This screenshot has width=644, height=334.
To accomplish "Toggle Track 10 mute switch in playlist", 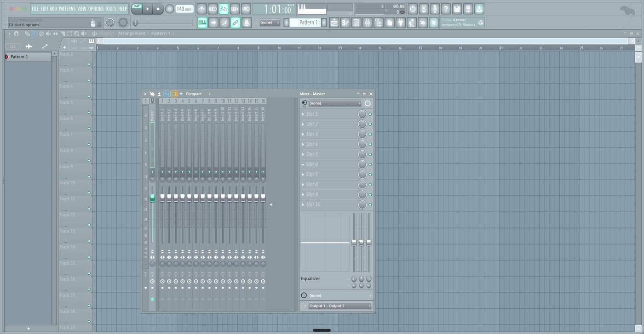I will pyautogui.click(x=89, y=193).
